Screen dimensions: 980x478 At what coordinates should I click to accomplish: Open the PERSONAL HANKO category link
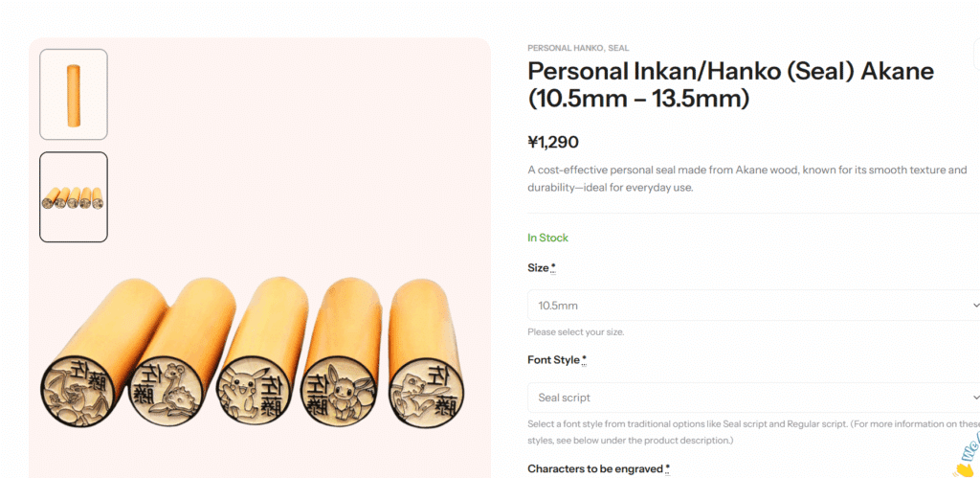[564, 48]
